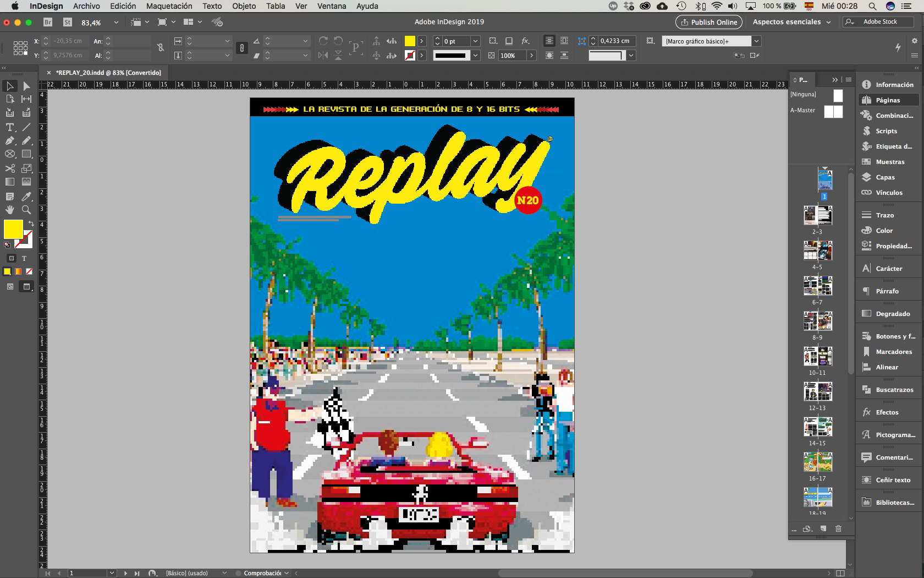Open Aspectos esenciales workspace dropdown
This screenshot has height=578, width=924.
point(791,22)
